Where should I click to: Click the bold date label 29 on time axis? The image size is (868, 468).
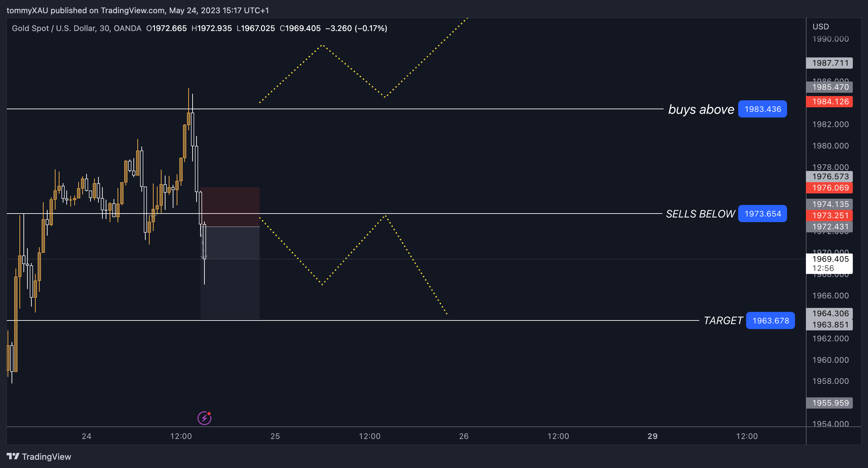pos(652,436)
